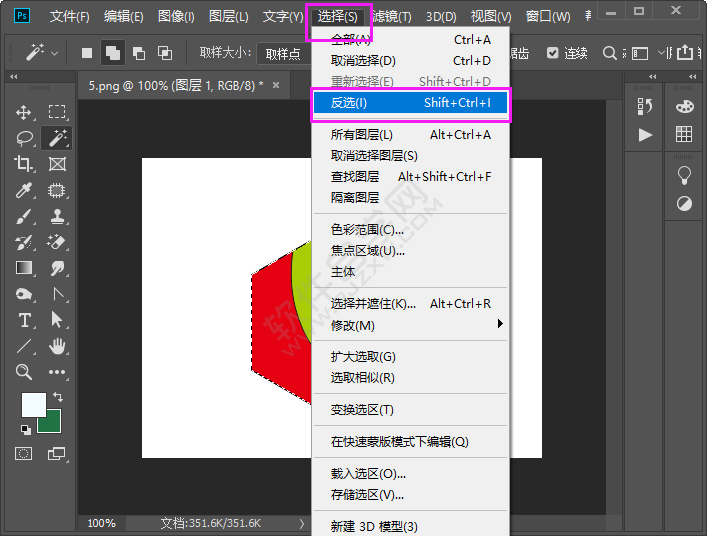
Task: Close the 5.png document tab
Action: pyautogui.click(x=276, y=85)
